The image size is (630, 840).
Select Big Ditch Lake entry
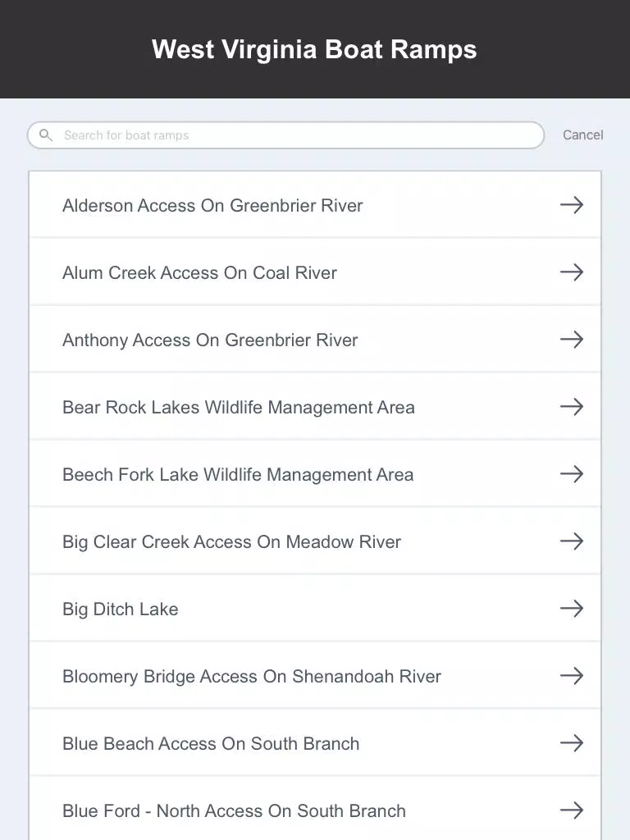(315, 608)
